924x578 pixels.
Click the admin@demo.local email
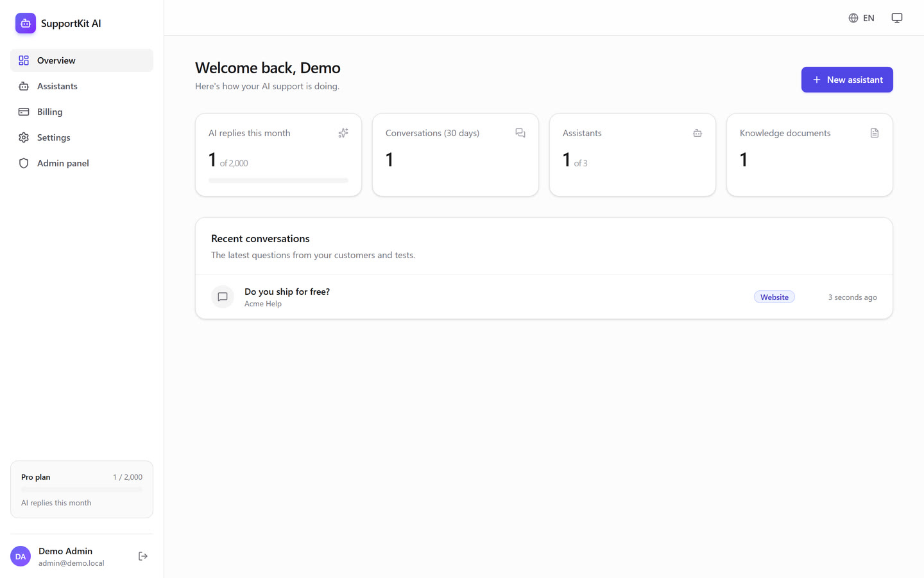(71, 563)
